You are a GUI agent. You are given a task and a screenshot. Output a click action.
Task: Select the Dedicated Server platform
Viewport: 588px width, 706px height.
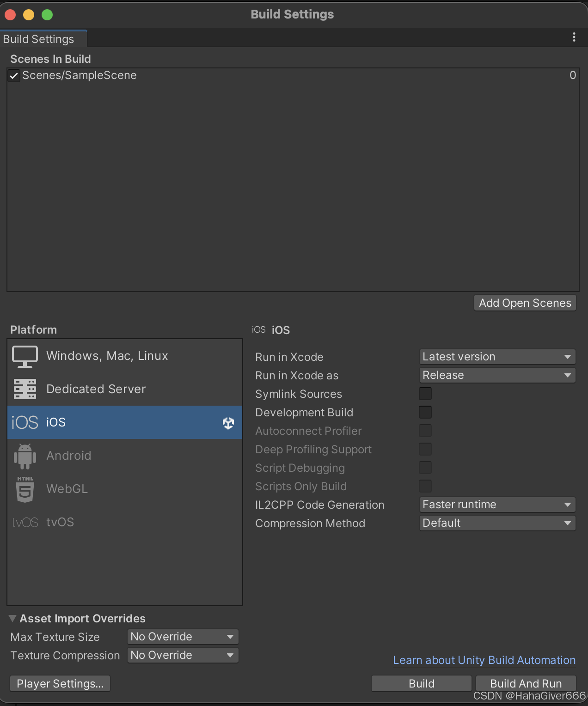point(125,389)
